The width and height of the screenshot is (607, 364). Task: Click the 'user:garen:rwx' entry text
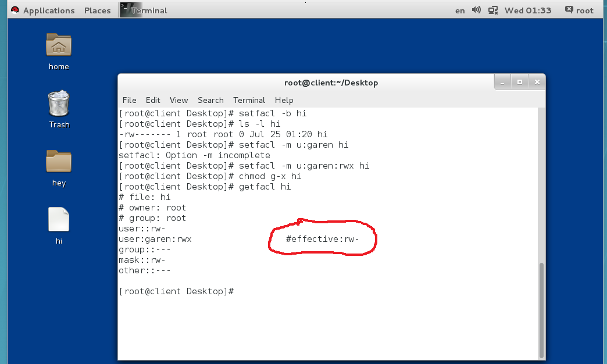[x=155, y=239]
